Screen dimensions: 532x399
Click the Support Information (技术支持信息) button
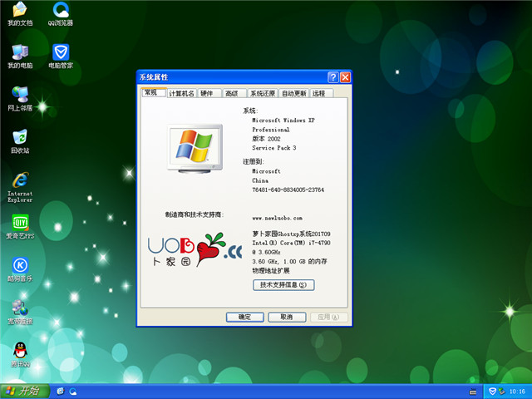point(283,285)
